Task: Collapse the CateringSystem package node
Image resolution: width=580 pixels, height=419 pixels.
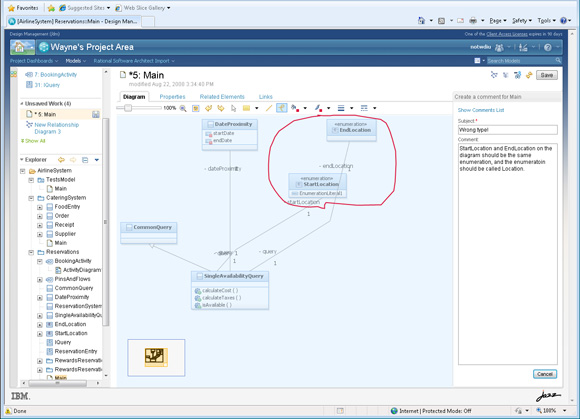Action: pos(31,198)
